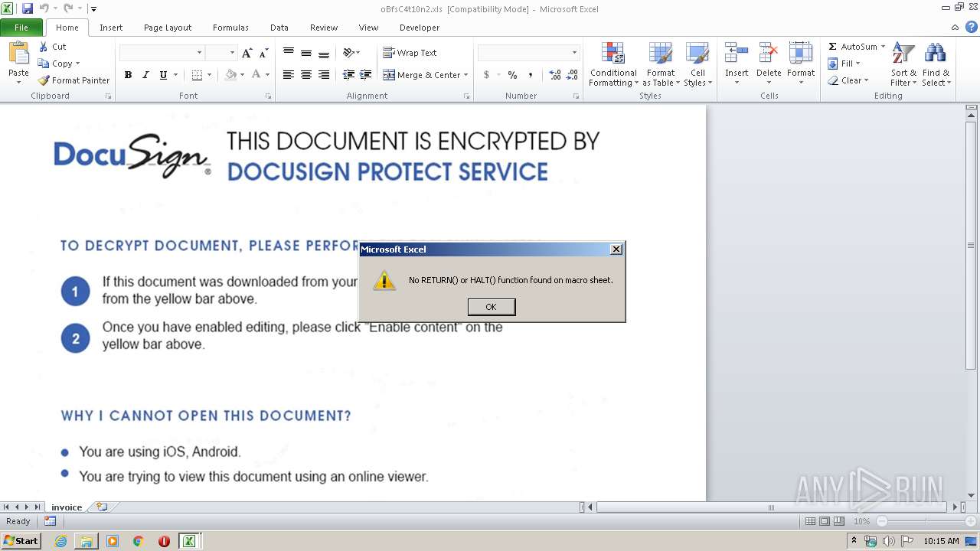Open Google Chrome from the taskbar
The image size is (980, 551).
pyautogui.click(x=138, y=541)
